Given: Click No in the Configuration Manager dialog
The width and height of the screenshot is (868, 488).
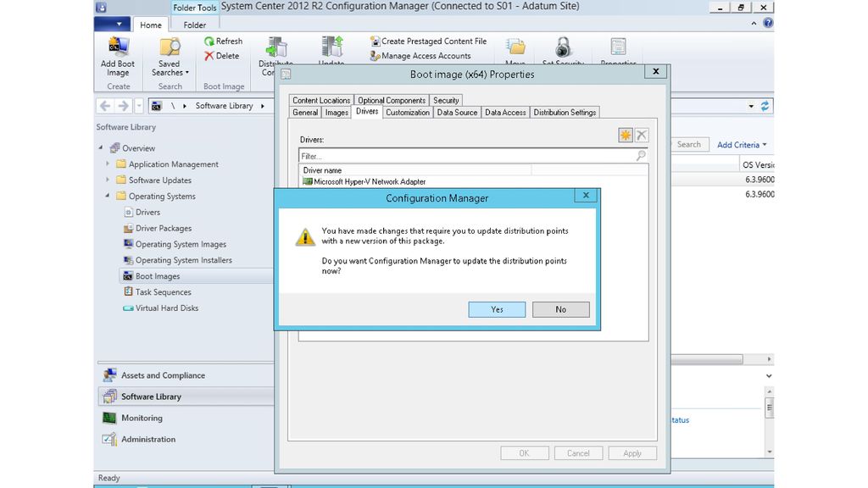Looking at the screenshot, I should click(561, 309).
